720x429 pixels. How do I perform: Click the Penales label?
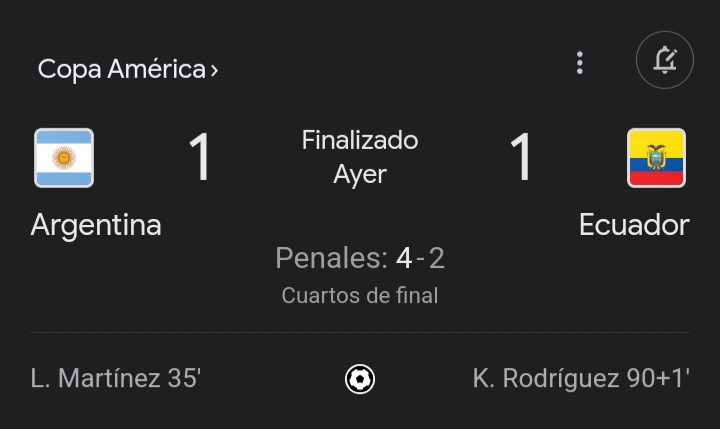pyautogui.click(x=330, y=259)
